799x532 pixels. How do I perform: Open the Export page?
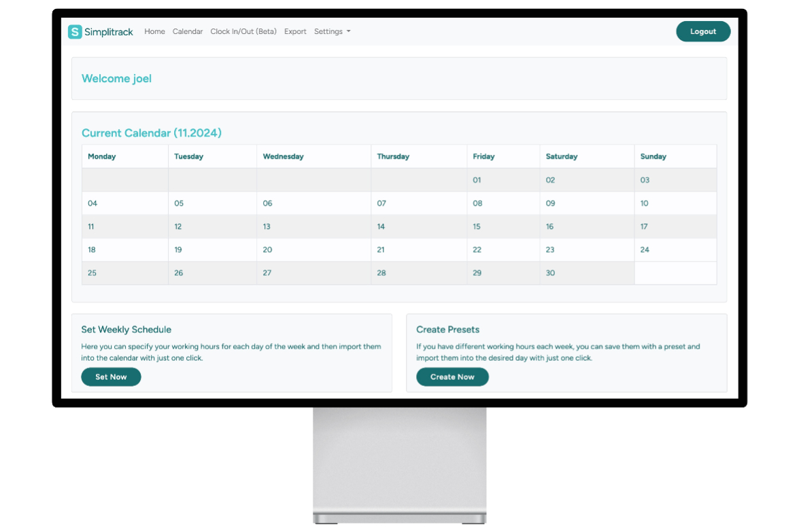coord(295,32)
